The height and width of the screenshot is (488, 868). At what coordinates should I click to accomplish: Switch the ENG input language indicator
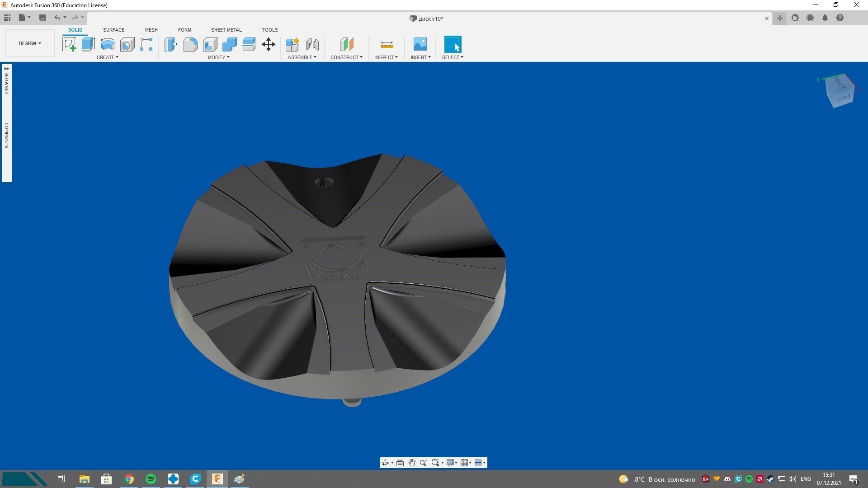[x=806, y=479]
